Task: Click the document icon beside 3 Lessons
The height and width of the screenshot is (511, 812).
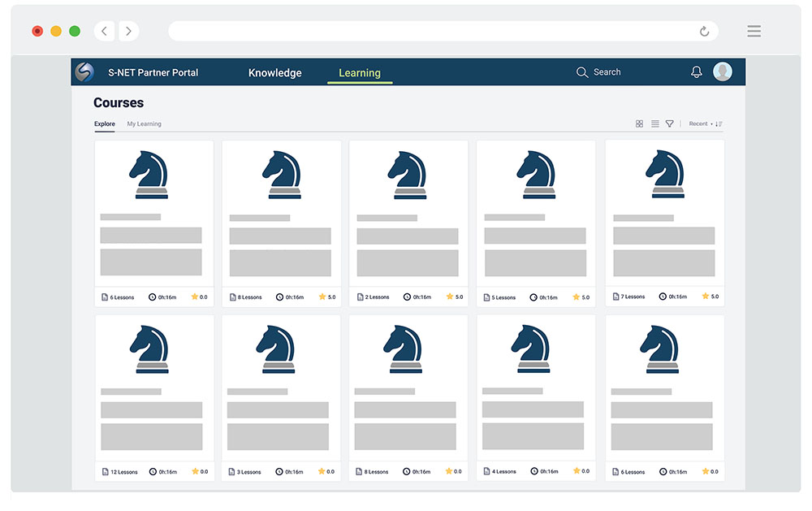Action: click(231, 472)
